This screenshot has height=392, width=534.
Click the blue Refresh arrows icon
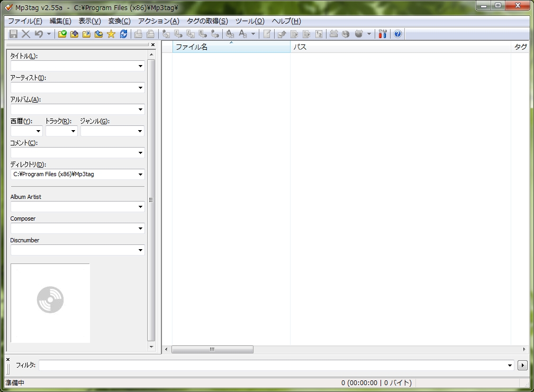(123, 34)
